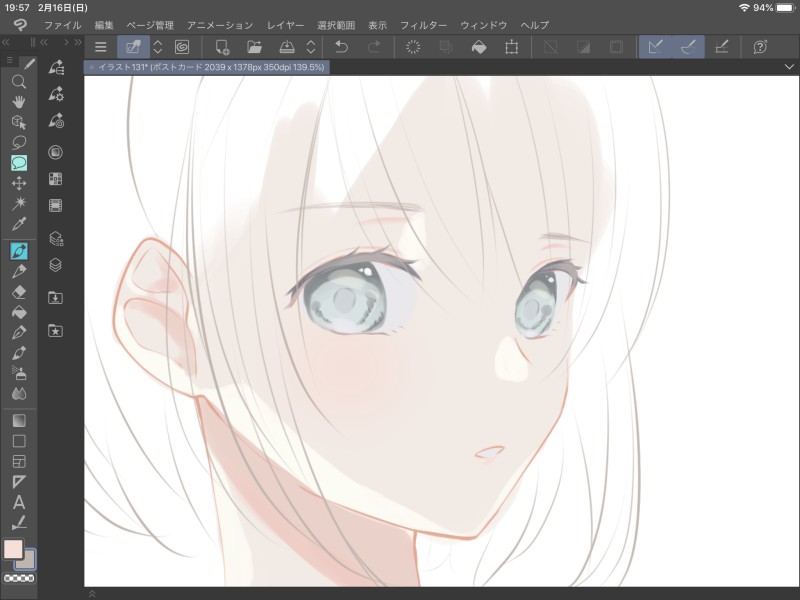Select the Text tool A icon
This screenshot has height=600, width=800.
(x=19, y=503)
